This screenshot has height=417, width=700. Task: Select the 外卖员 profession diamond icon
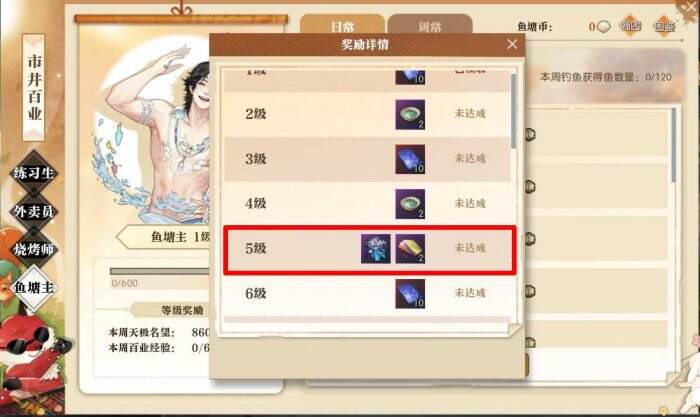[x=34, y=211]
